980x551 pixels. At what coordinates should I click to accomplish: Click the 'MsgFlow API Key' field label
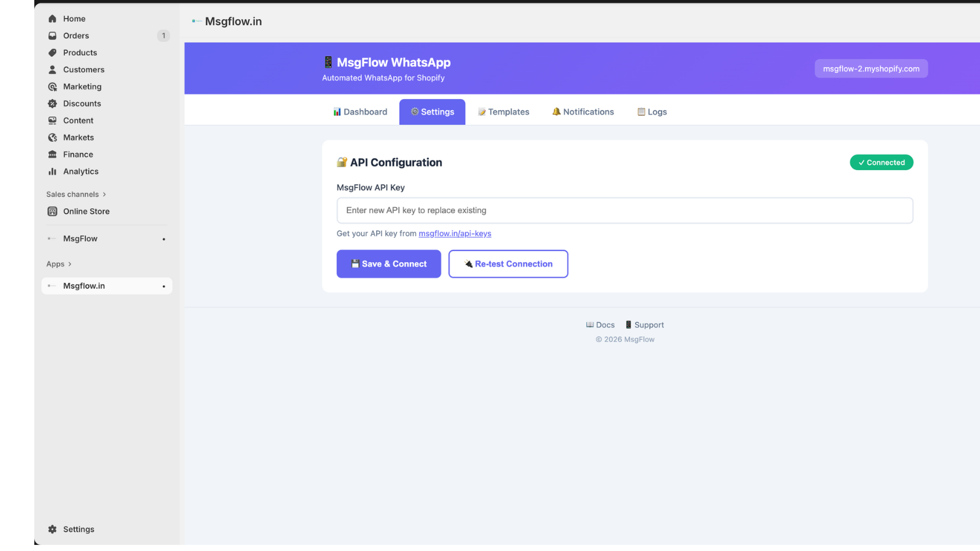[x=371, y=187]
